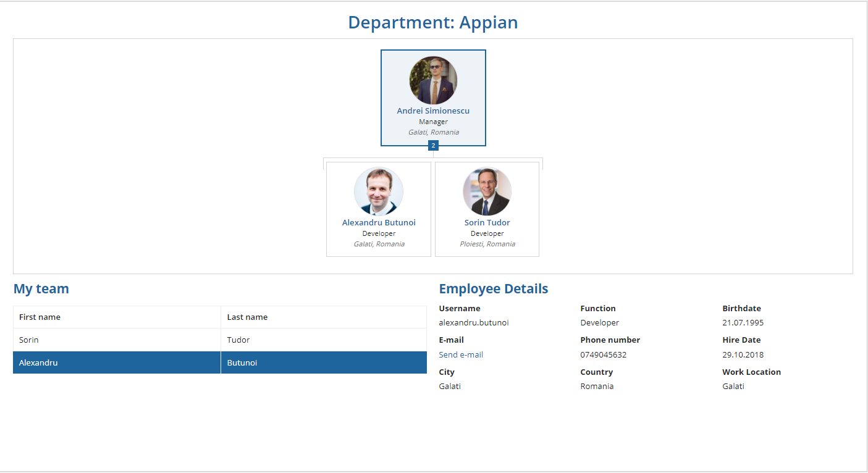Screen dimensions: 868x473
Task: Click Ploiesti, Romania location text
Action: pyautogui.click(x=487, y=244)
